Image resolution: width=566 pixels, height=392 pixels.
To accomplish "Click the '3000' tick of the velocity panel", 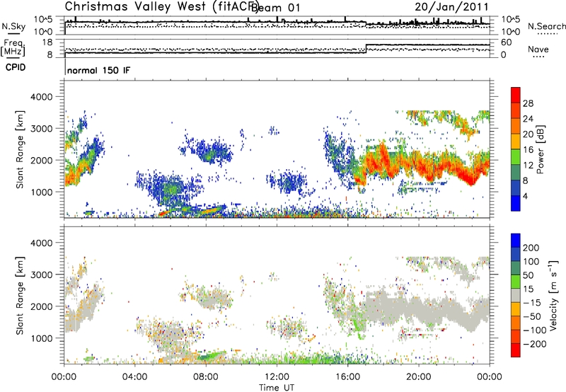I will [x=41, y=275].
